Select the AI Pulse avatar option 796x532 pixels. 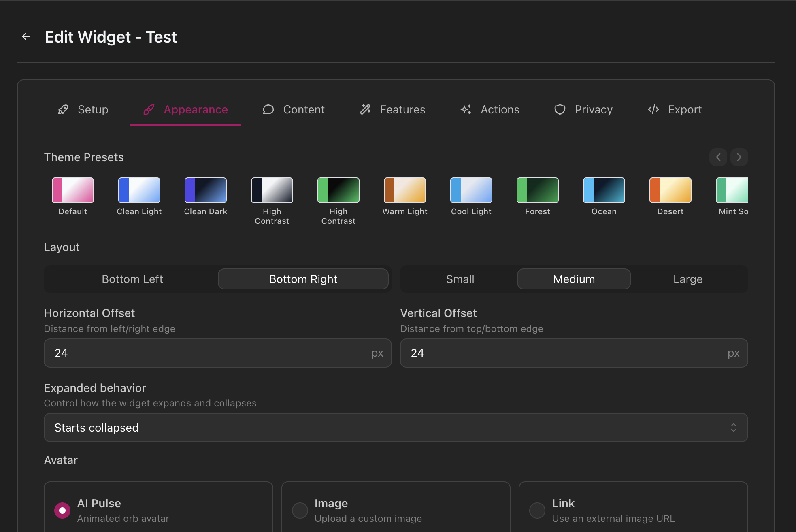tap(62, 511)
